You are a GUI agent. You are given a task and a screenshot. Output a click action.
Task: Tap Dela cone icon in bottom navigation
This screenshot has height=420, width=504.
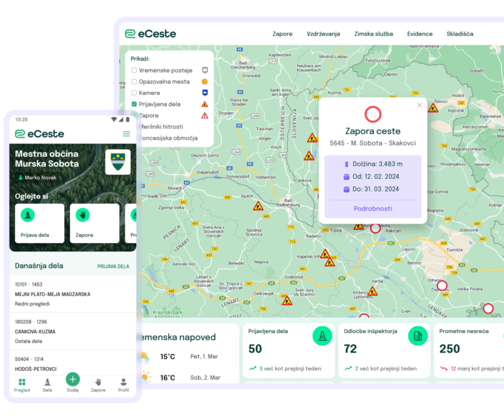[47, 385]
